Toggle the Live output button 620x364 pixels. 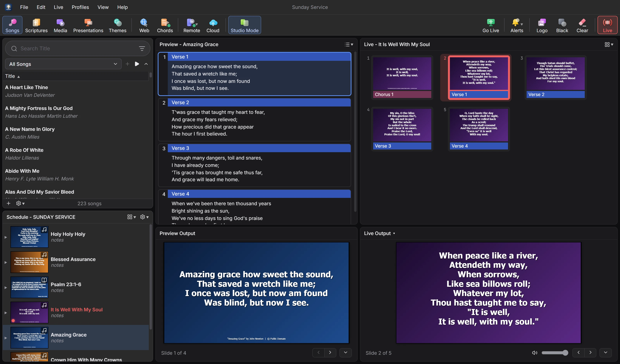pos(607,25)
